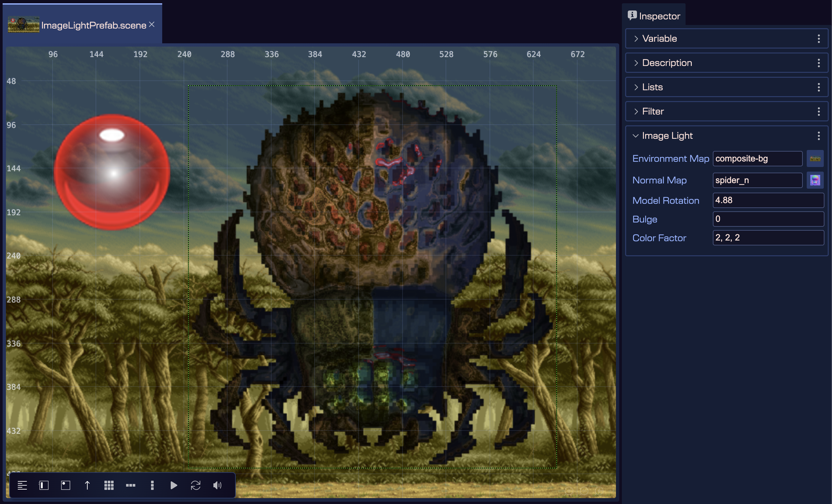Viewport: 832px width, 504px height.
Task: Toggle the sound speaker icon
Action: click(217, 485)
